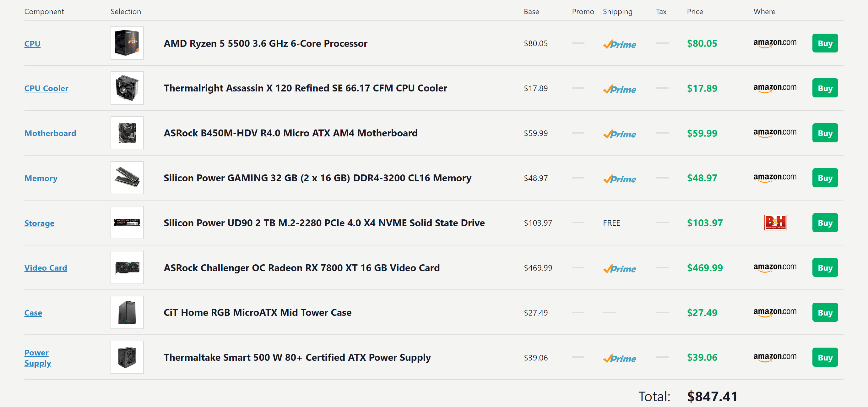
Task: Click the RX 7800 XT card thumbnail
Action: coord(127,267)
